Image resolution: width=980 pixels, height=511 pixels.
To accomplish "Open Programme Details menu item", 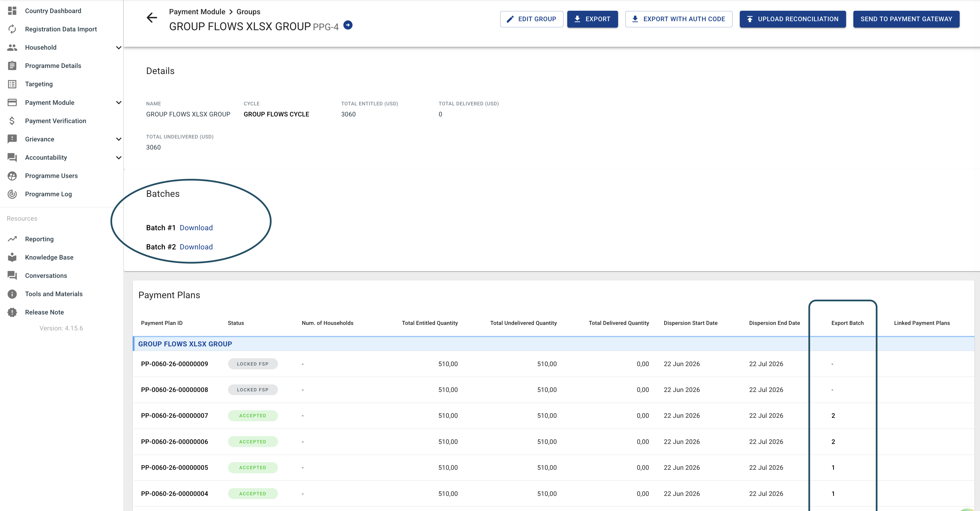I will (53, 65).
